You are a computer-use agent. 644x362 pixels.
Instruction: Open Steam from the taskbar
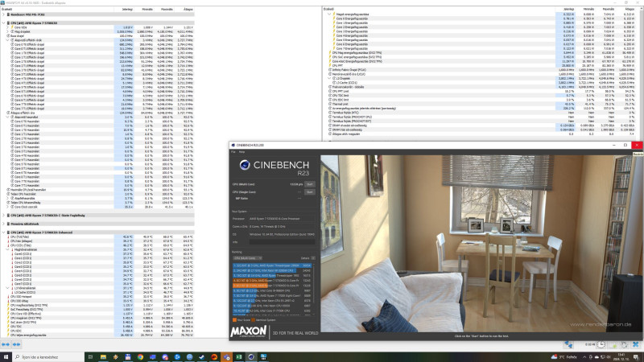click(202, 357)
